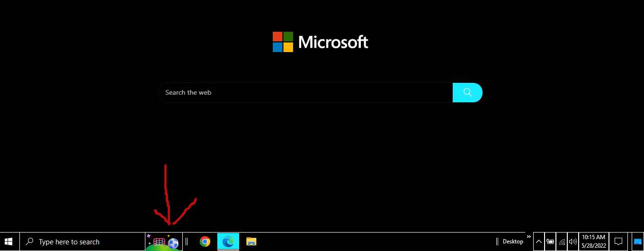Image resolution: width=644 pixels, height=251 pixels.
Task: Switch to Microsoft Edge taskbar icon
Action: 228,242
